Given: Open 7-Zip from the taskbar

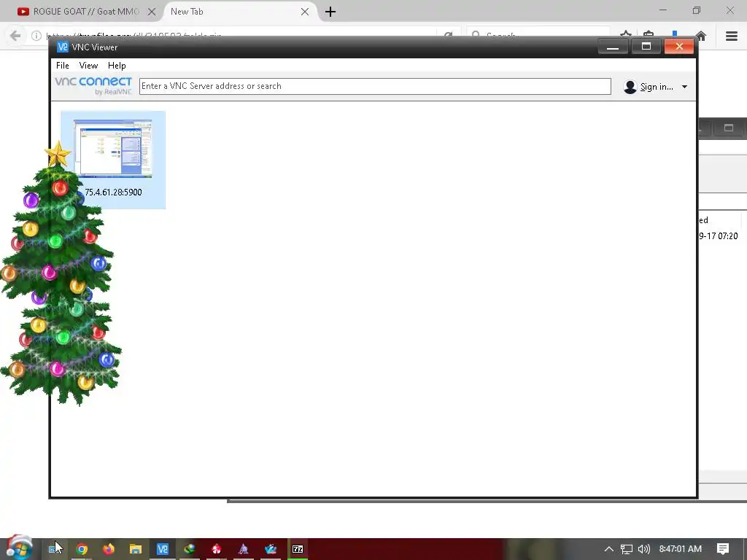Looking at the screenshot, I should click(x=298, y=549).
